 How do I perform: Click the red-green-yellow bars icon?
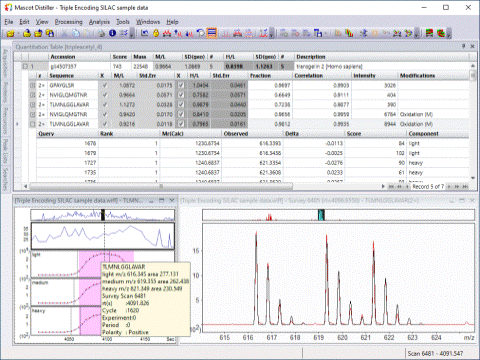click(x=349, y=33)
